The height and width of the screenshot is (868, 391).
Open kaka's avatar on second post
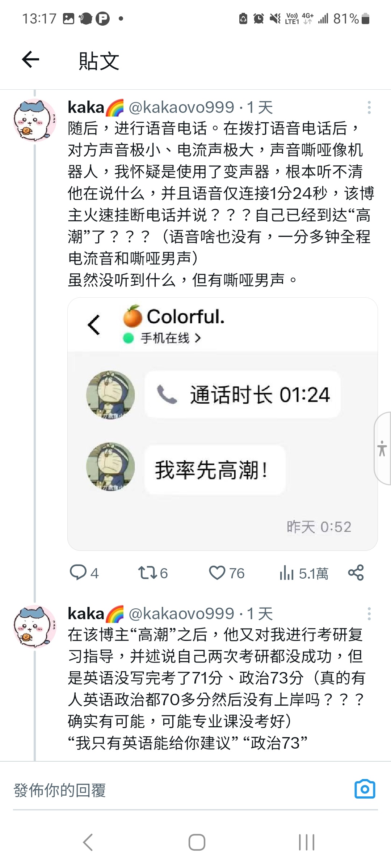(x=35, y=627)
